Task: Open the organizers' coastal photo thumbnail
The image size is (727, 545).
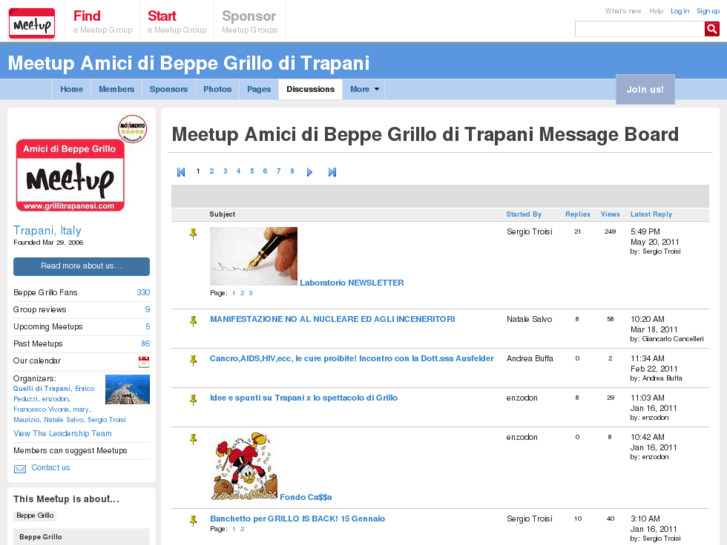Action: pyautogui.click(x=128, y=390)
